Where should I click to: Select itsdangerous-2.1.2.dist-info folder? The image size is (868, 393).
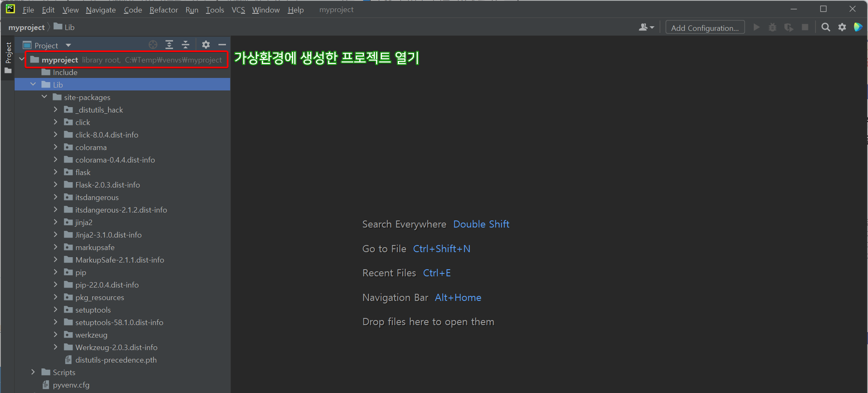pyautogui.click(x=121, y=210)
